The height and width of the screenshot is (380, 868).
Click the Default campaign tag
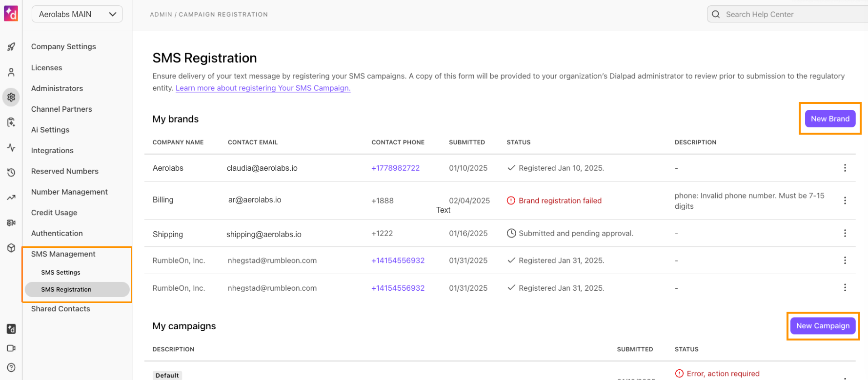[x=167, y=375]
